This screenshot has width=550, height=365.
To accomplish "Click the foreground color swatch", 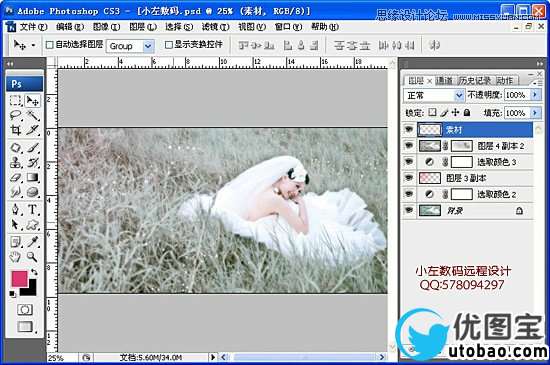I will click(19, 278).
